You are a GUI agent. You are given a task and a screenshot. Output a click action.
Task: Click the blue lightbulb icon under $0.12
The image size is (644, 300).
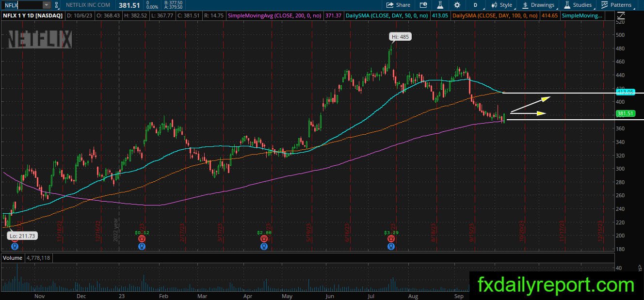pos(142,246)
